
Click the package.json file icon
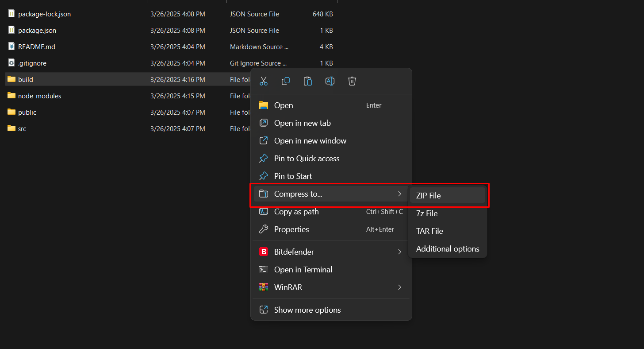coord(11,30)
